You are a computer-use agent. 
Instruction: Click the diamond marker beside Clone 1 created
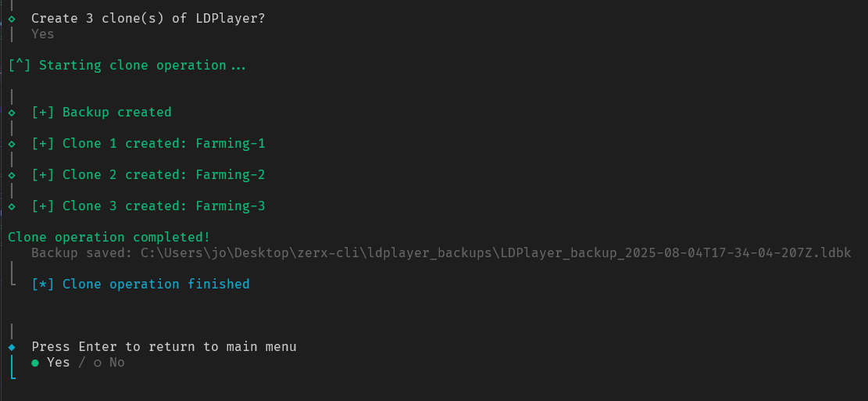pos(12,144)
